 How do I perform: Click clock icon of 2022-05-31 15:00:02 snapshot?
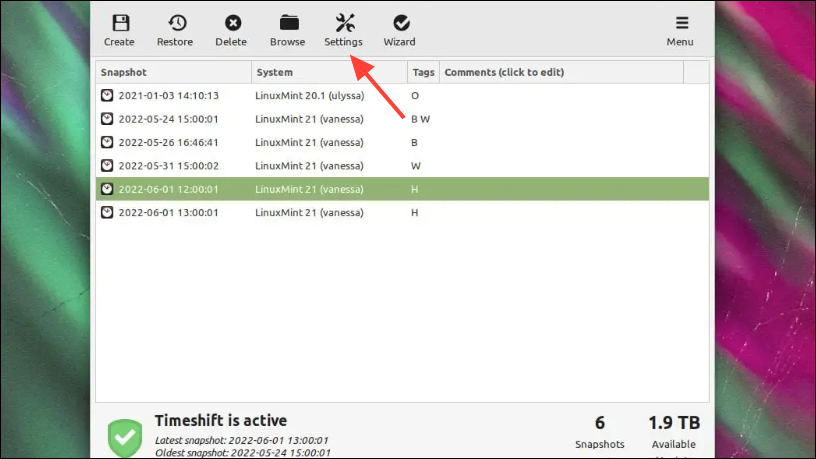(107, 165)
